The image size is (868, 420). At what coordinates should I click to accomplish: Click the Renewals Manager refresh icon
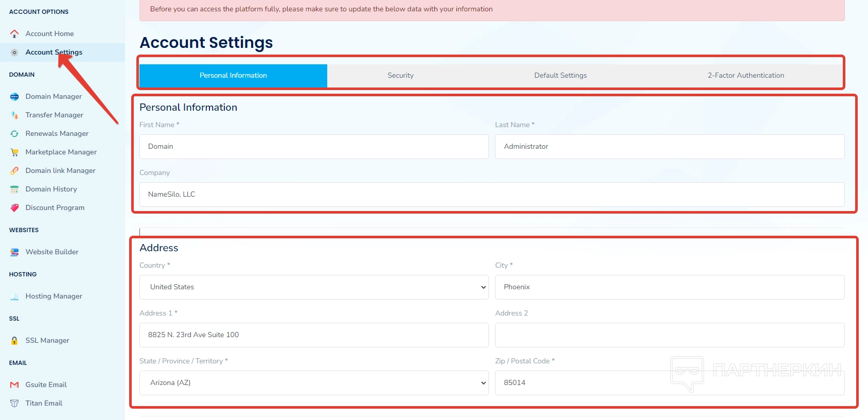(14, 134)
